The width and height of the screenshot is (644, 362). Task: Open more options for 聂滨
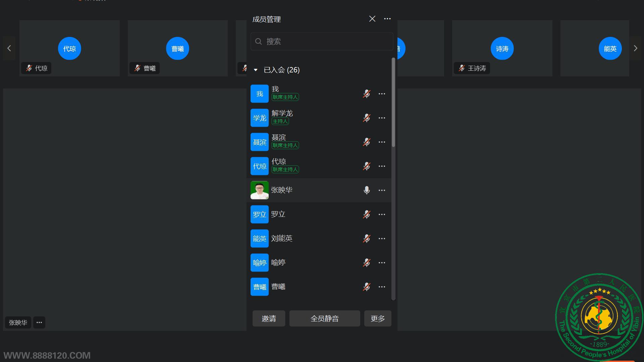click(x=382, y=142)
